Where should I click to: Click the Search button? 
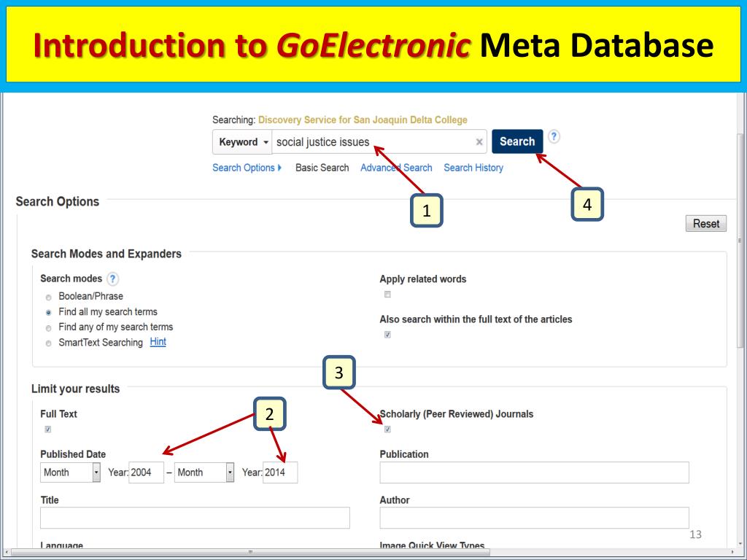tap(517, 141)
